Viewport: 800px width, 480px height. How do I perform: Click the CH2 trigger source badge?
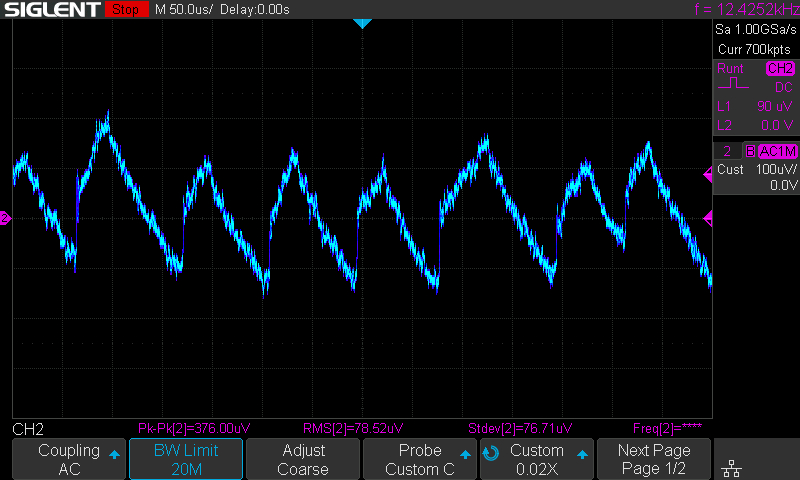780,68
